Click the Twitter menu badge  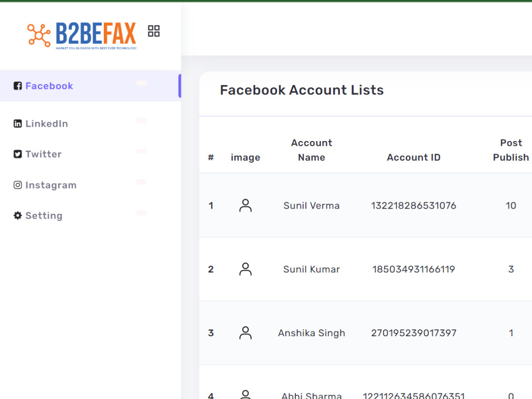142,151
